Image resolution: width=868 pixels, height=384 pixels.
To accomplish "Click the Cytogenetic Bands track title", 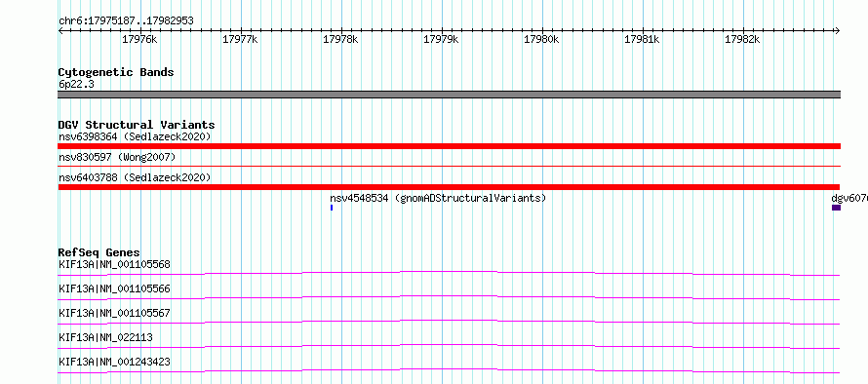I will pos(116,72).
